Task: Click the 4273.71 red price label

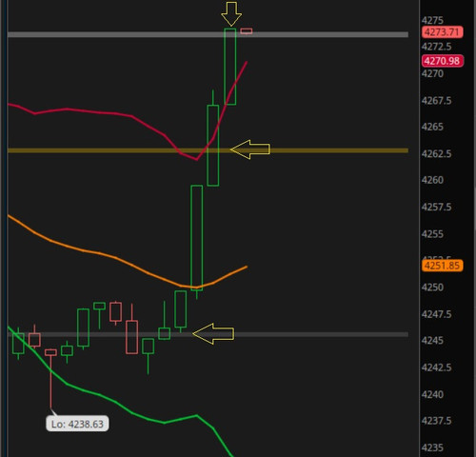Action: click(443, 32)
